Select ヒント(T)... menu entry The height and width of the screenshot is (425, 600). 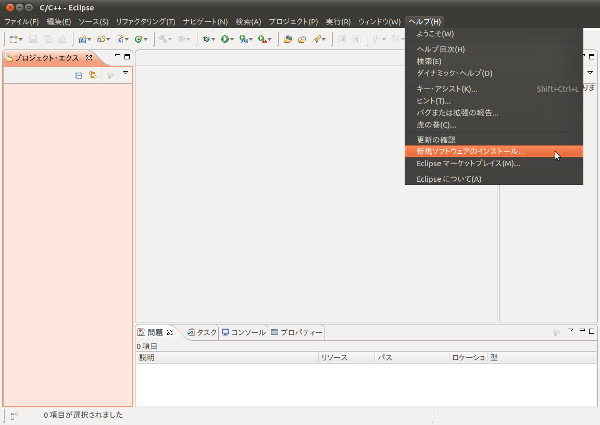click(494, 101)
